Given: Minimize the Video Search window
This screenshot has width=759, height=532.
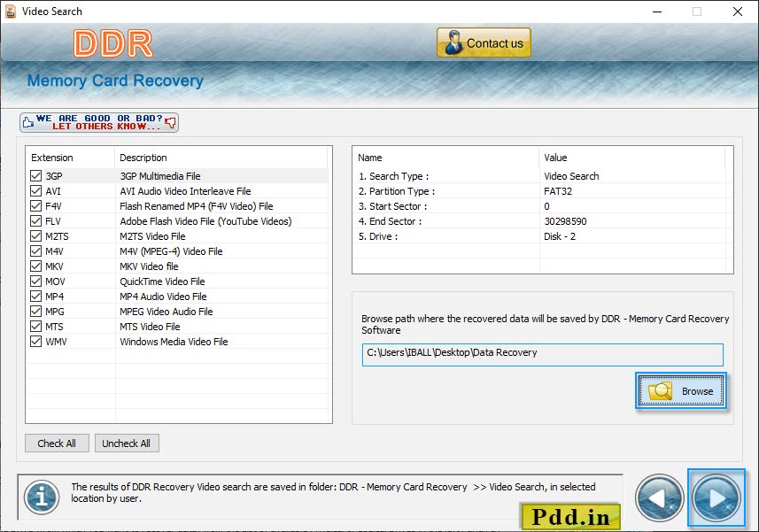Looking at the screenshot, I should pos(657,12).
